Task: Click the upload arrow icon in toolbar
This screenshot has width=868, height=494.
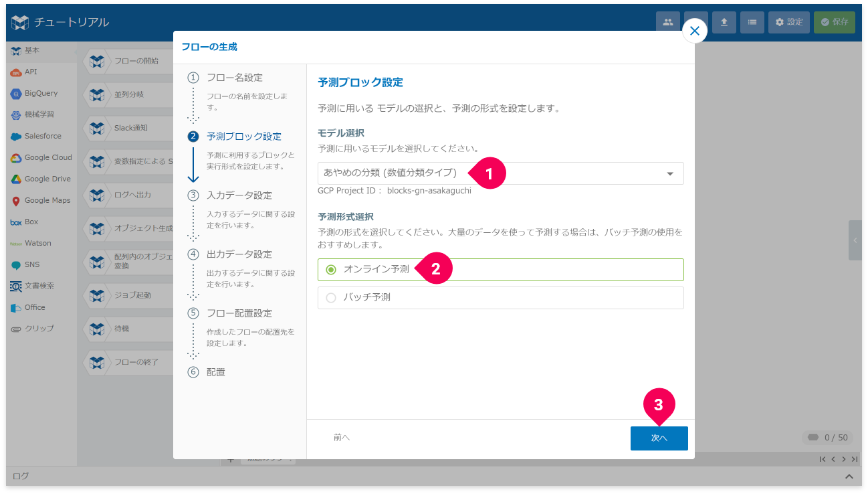Action: (724, 22)
